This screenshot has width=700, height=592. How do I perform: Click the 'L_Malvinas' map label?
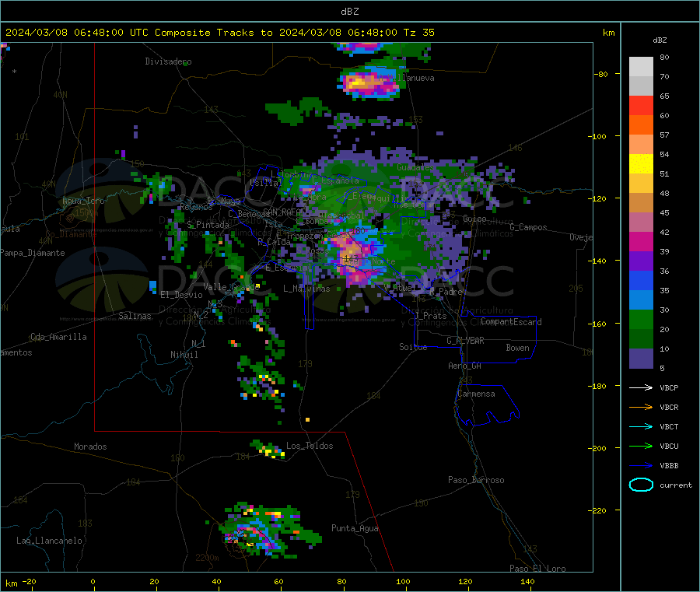tap(306, 289)
